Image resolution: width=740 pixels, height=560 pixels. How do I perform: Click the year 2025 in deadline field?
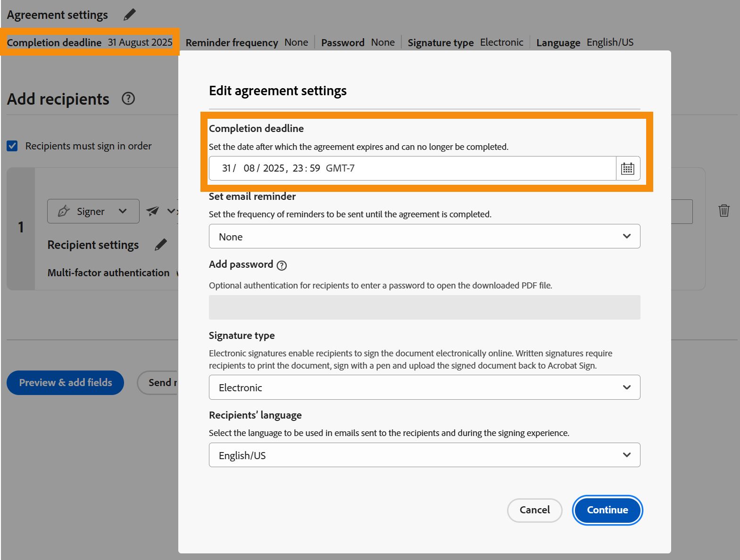(274, 168)
